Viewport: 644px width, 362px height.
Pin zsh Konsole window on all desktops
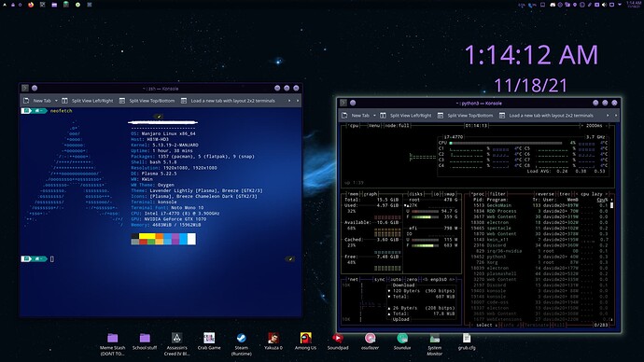tap(35, 88)
